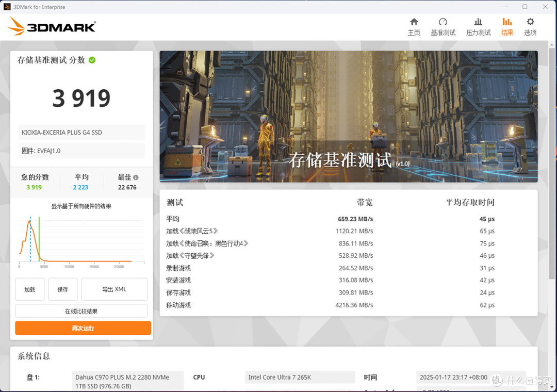Click the 加载《战地风云5》 row label
This screenshot has height=392, width=557.
(x=192, y=231)
